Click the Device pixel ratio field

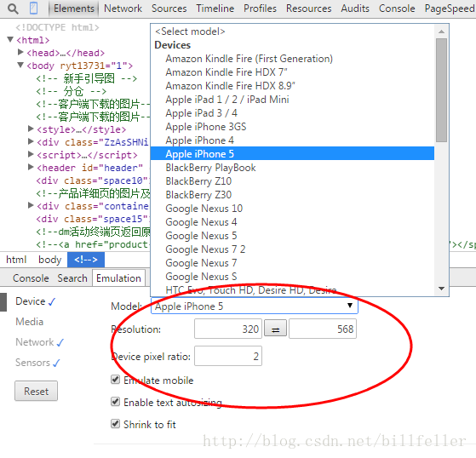228,356
